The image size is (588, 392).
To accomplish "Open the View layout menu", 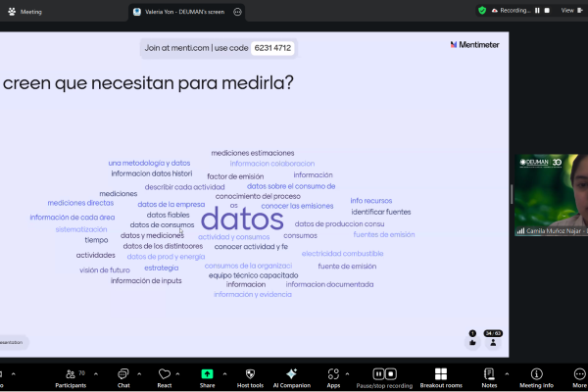I will click(572, 11).
